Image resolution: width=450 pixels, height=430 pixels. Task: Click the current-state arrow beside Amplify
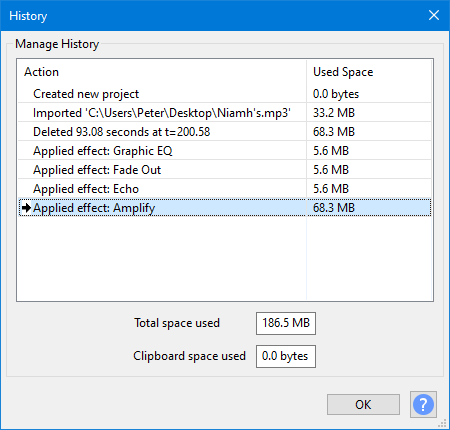tap(26, 208)
